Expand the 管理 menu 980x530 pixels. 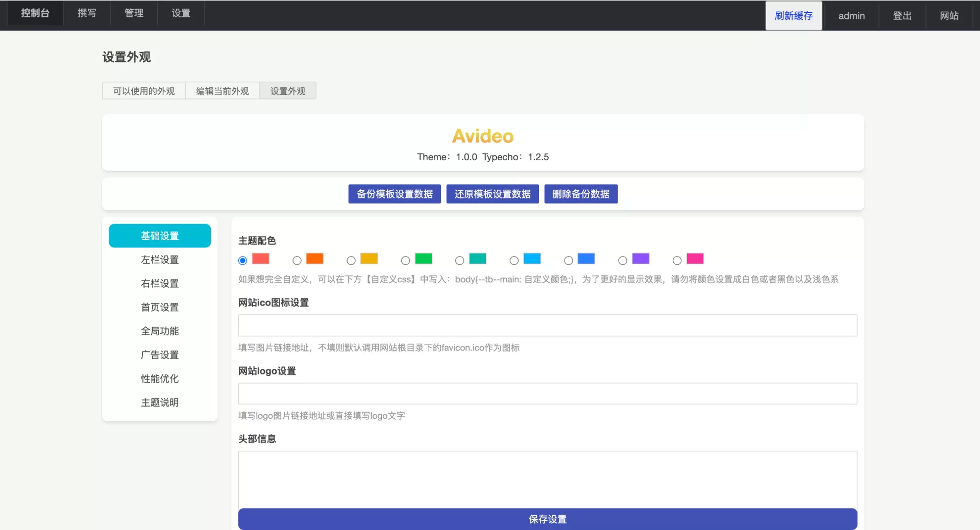[x=134, y=13]
